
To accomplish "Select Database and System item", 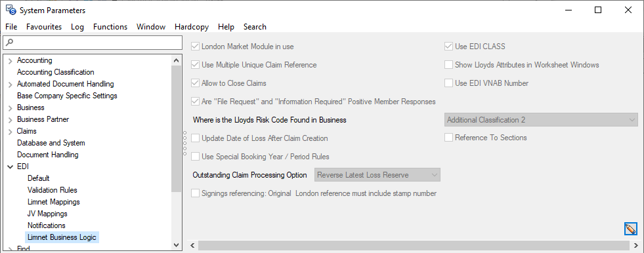I will [x=51, y=143].
